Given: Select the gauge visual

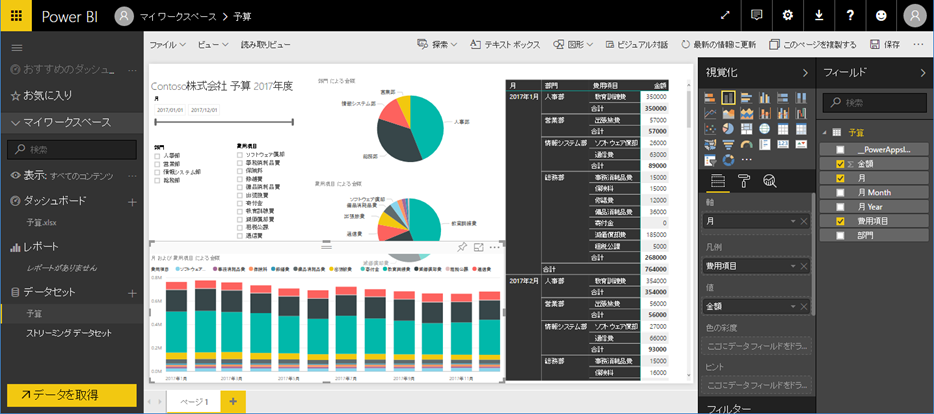Looking at the screenshot, I should (x=746, y=144).
